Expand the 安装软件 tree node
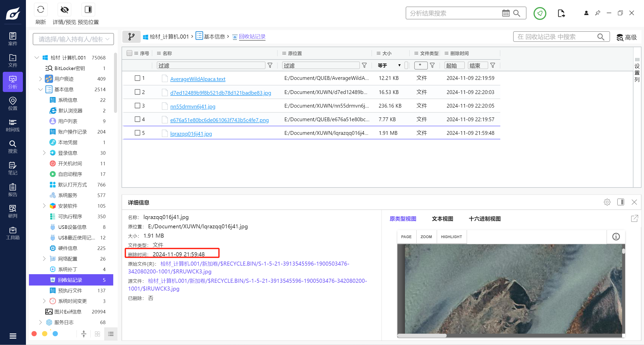The height and width of the screenshot is (345, 644). (44, 206)
